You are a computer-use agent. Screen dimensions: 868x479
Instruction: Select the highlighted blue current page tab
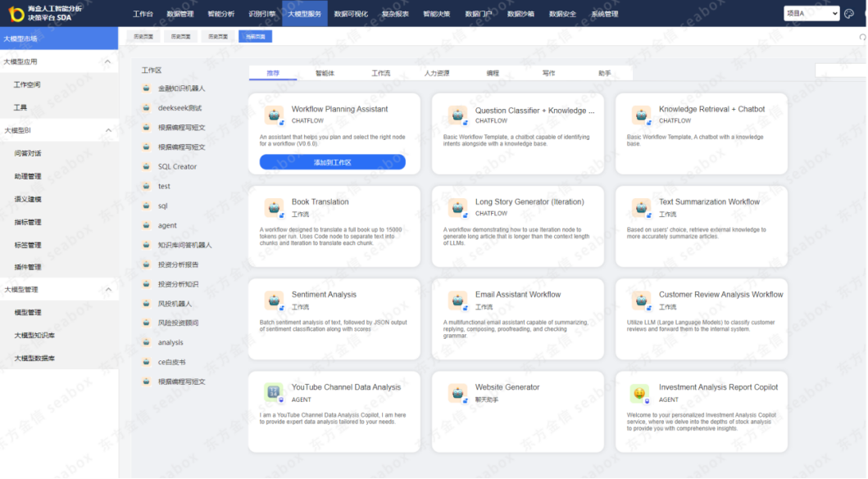pyautogui.click(x=255, y=37)
